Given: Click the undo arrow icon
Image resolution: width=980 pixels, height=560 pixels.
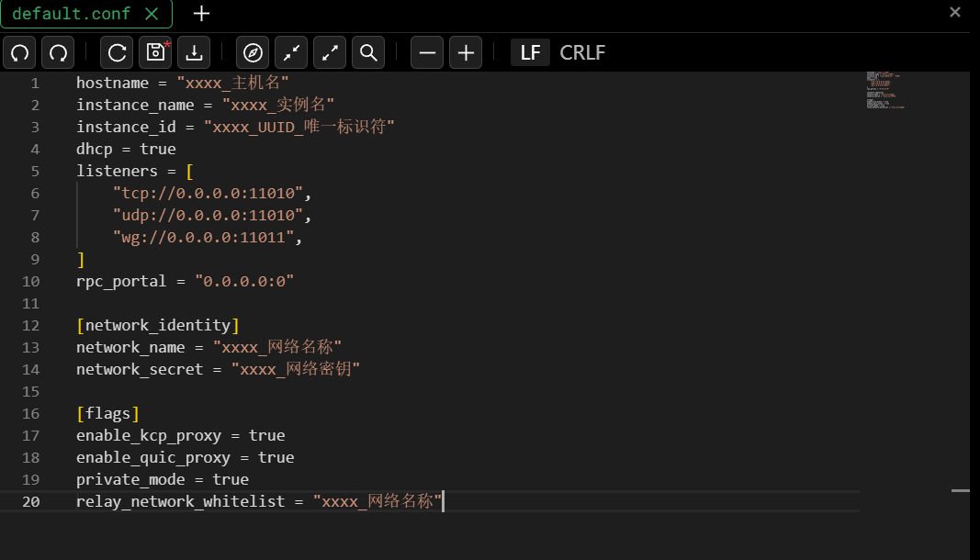Looking at the screenshot, I should pyautogui.click(x=20, y=53).
